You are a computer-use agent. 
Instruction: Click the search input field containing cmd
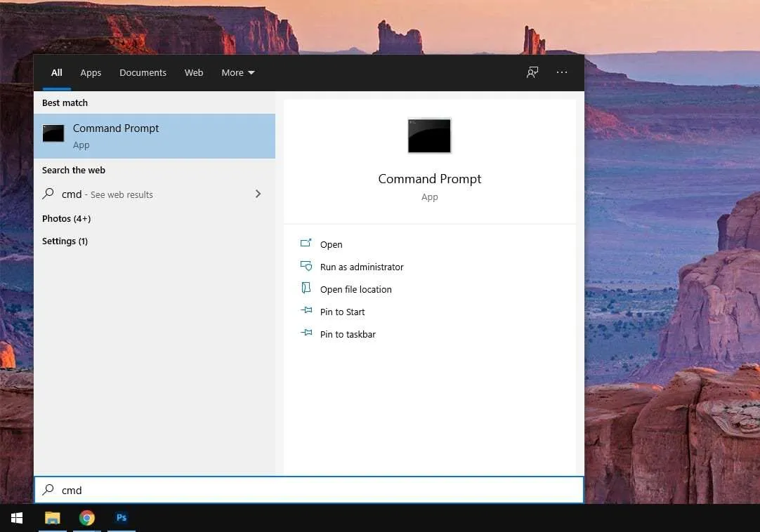(309, 490)
